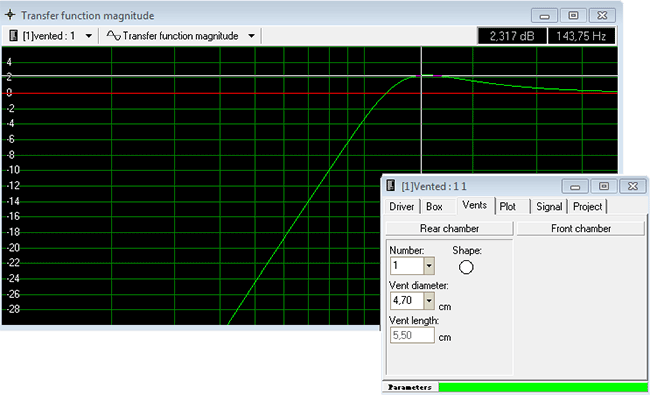Click the waveform icon next to Transfer function magnitude

pos(113,36)
